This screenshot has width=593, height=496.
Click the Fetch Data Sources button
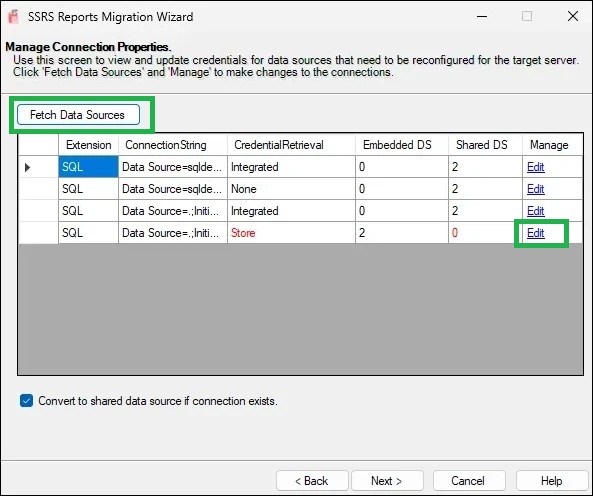click(78, 115)
